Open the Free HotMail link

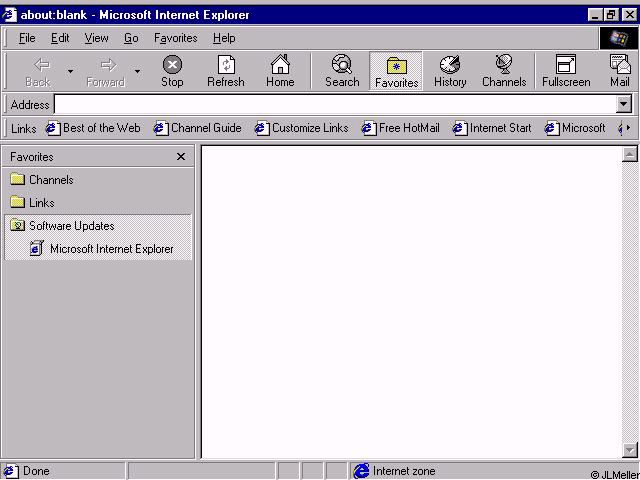(400, 128)
